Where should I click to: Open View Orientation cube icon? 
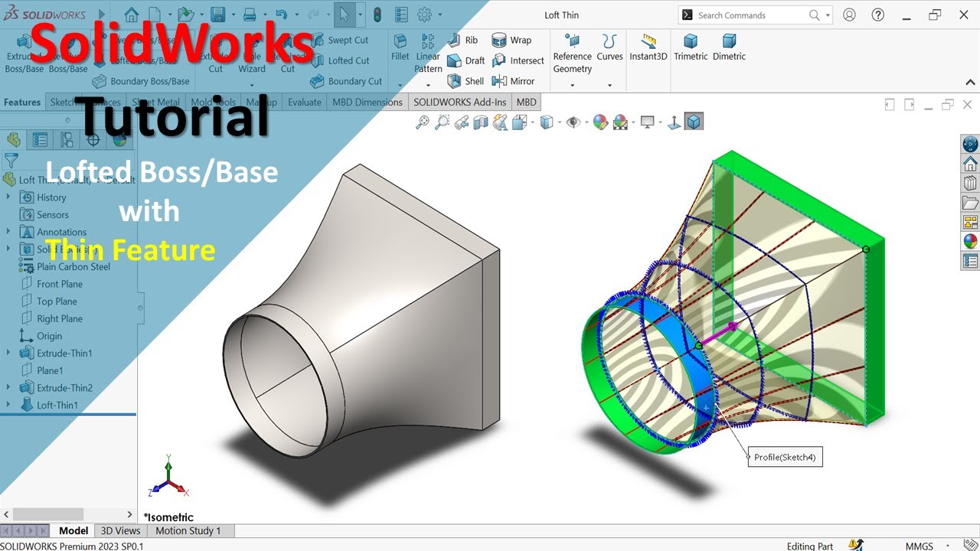[x=519, y=122]
